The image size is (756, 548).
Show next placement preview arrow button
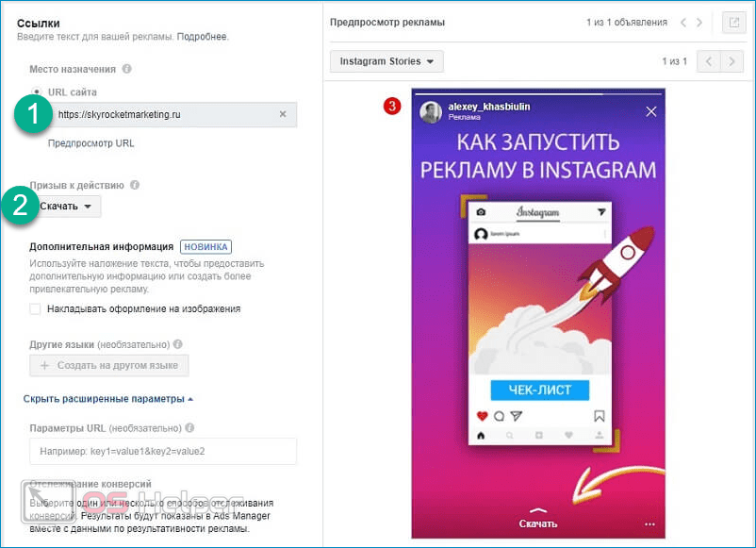[x=731, y=61]
